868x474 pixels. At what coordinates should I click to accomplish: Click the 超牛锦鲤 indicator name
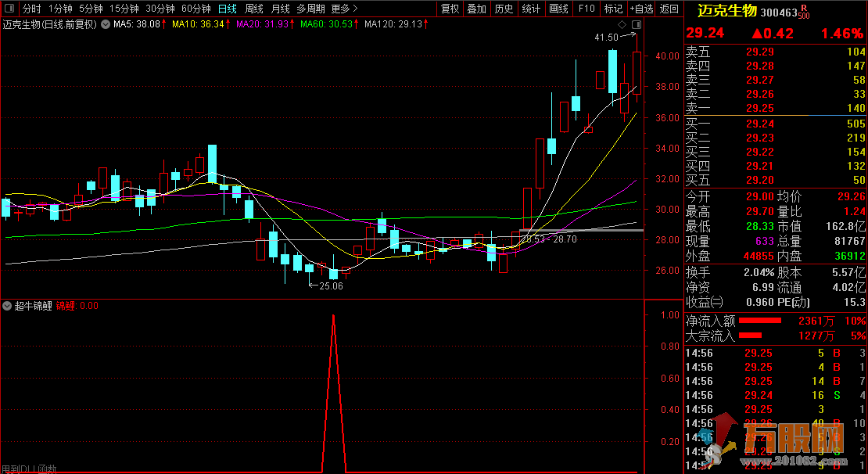33,306
